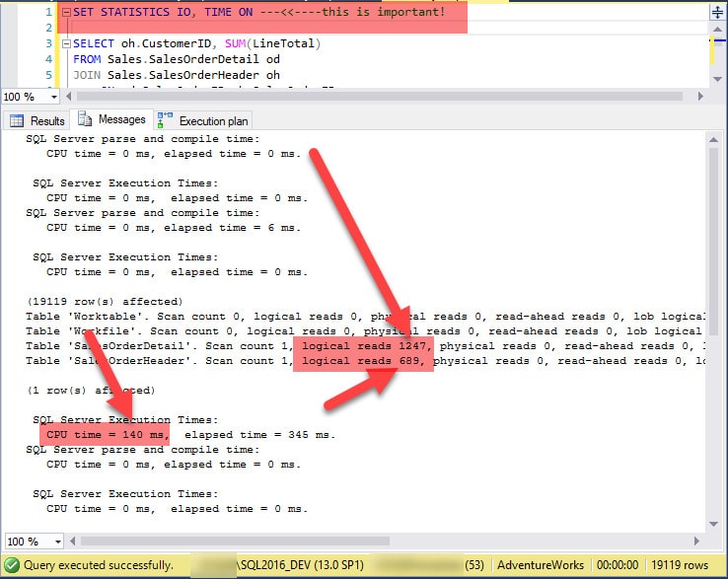Screen dimensions: 728x579
Task: Click the Messages pane scroll up arrow
Action: (713, 139)
